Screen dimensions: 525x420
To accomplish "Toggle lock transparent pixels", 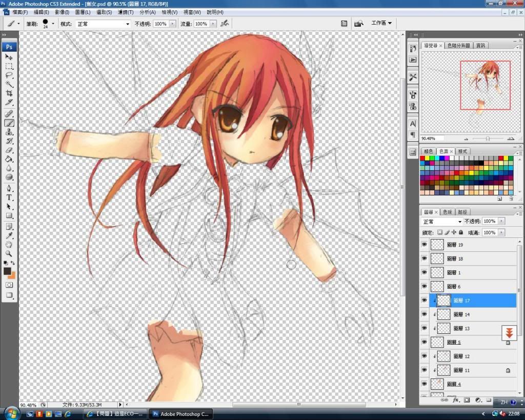I will click(x=440, y=232).
